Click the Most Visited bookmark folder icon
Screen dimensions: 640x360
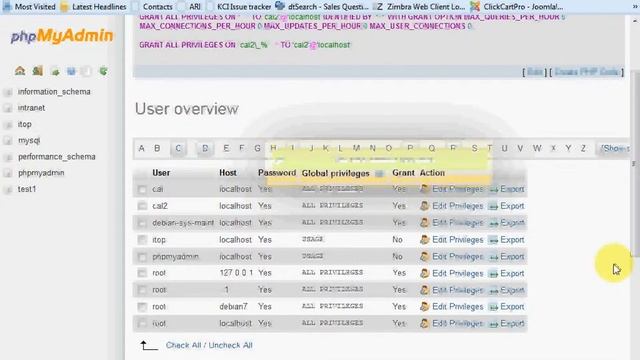pyautogui.click(x=7, y=6)
